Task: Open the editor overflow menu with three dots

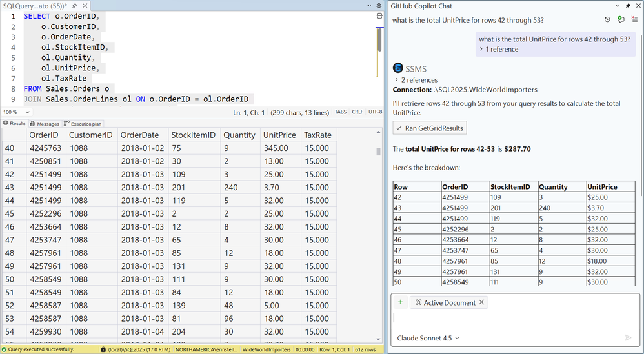Action: [368, 6]
